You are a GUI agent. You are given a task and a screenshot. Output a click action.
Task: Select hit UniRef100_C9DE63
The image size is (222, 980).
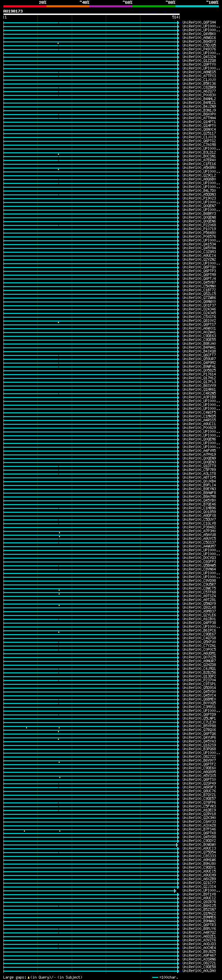coord(199,336)
